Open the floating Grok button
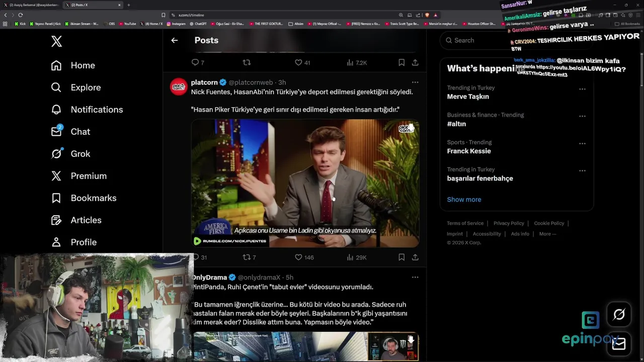The height and width of the screenshot is (362, 644). click(619, 315)
